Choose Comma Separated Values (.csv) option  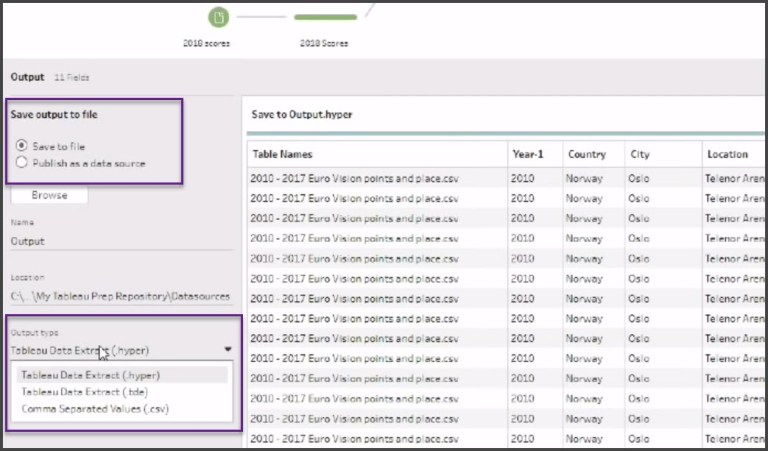click(x=122, y=408)
